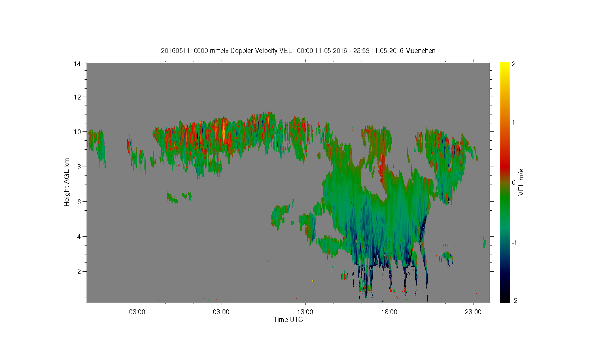Click the 13:00 time tick label
This screenshot has width=607, height=364.
tap(305, 312)
